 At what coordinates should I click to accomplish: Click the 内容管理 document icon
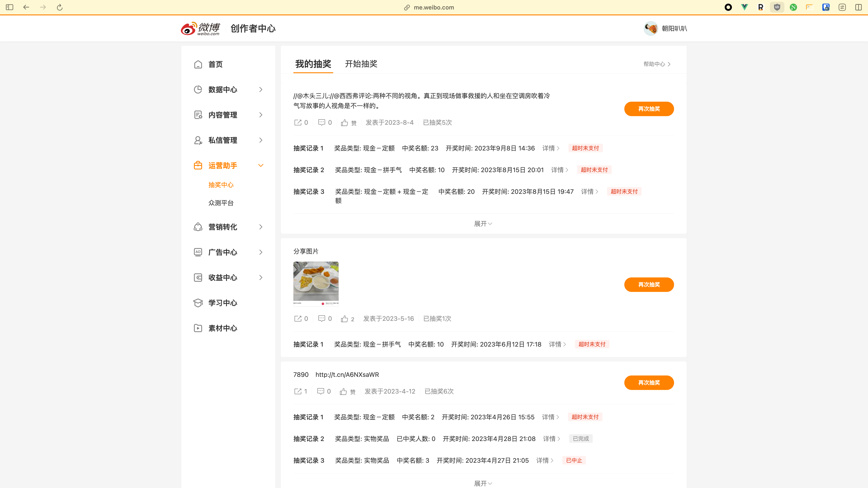click(x=198, y=115)
